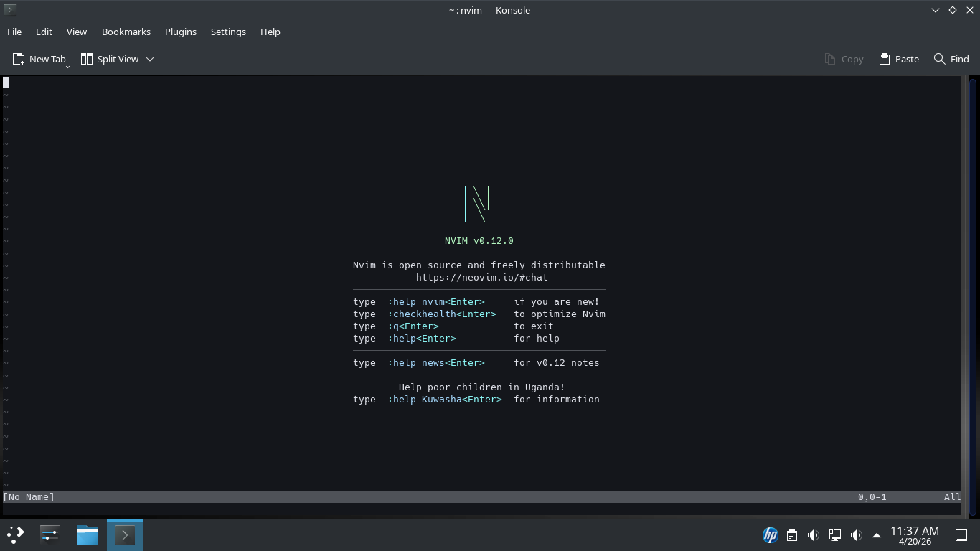Open Find with the magnifier icon
Screen dimensions: 980x551
(939, 59)
